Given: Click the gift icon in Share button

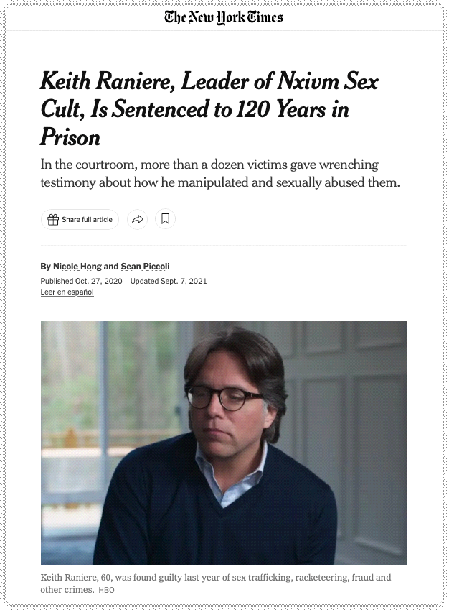Looking at the screenshot, I should tap(53, 220).
